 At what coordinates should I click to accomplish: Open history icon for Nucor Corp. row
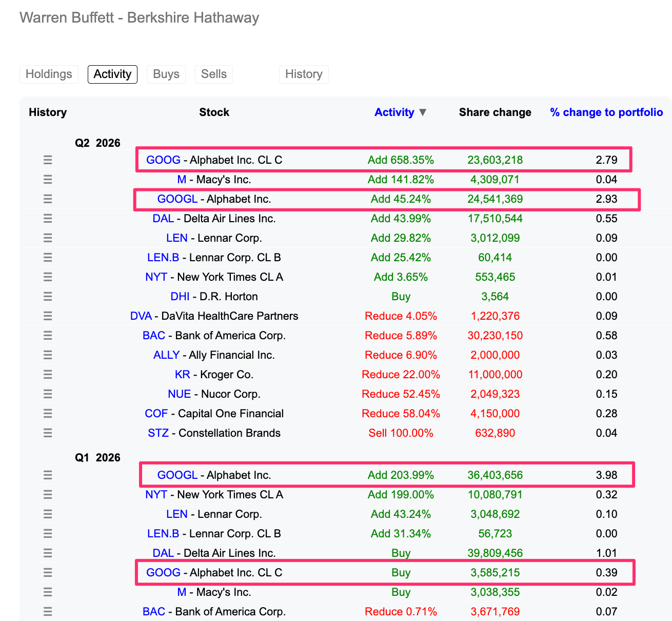(x=48, y=394)
